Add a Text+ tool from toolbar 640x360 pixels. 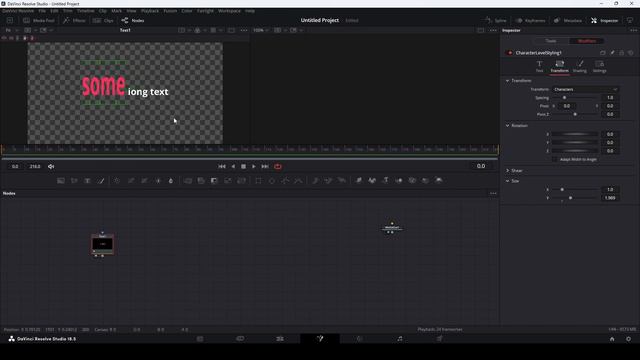[x=87, y=180]
